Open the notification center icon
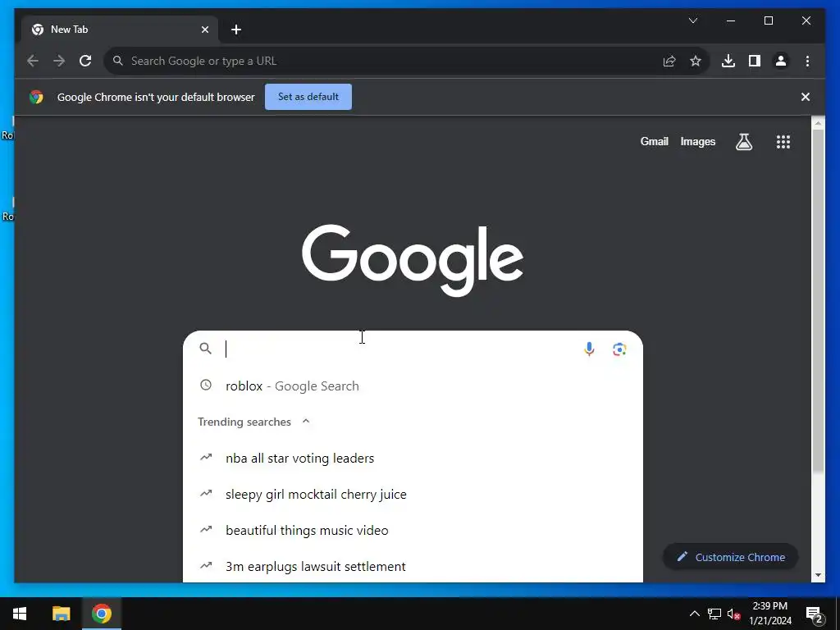This screenshot has height=630, width=840. pyautogui.click(x=815, y=614)
